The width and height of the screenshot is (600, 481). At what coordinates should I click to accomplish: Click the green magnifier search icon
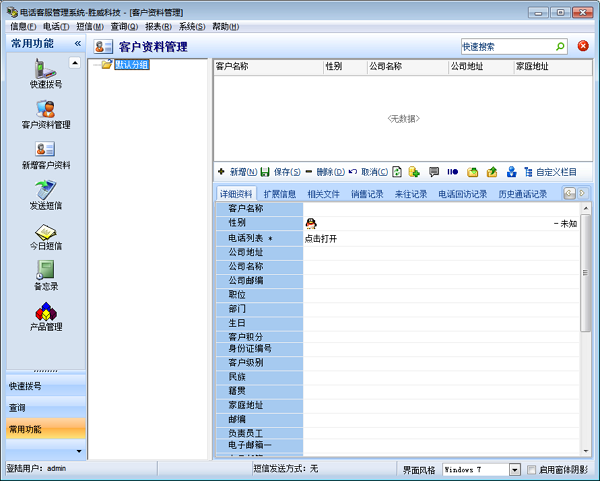click(x=560, y=47)
